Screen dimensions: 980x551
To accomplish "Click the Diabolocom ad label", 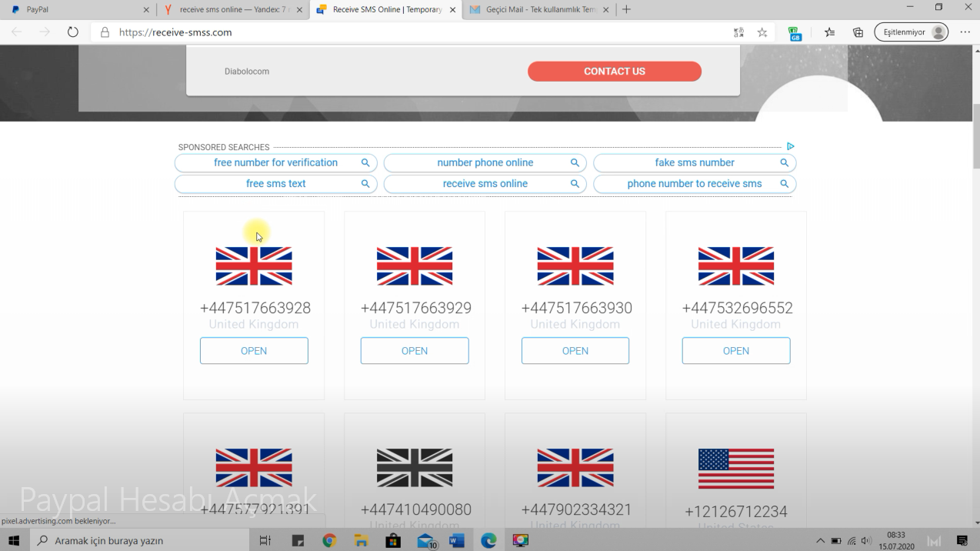I will click(x=247, y=72).
